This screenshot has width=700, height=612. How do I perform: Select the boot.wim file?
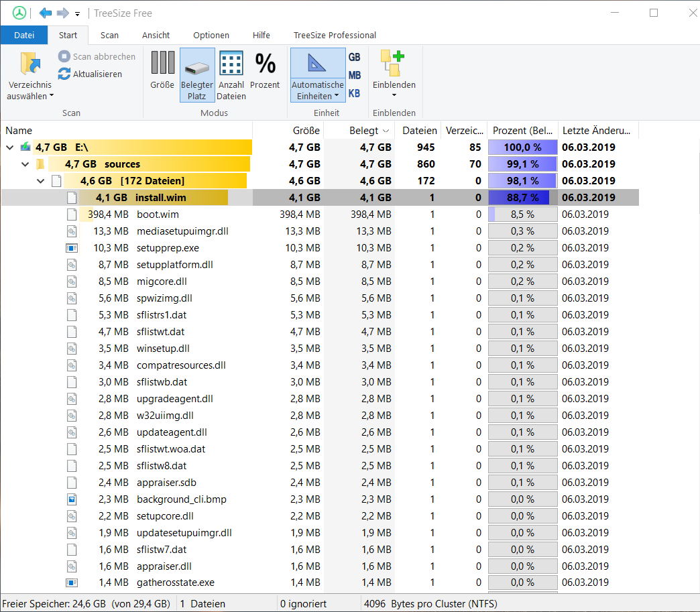tap(158, 215)
